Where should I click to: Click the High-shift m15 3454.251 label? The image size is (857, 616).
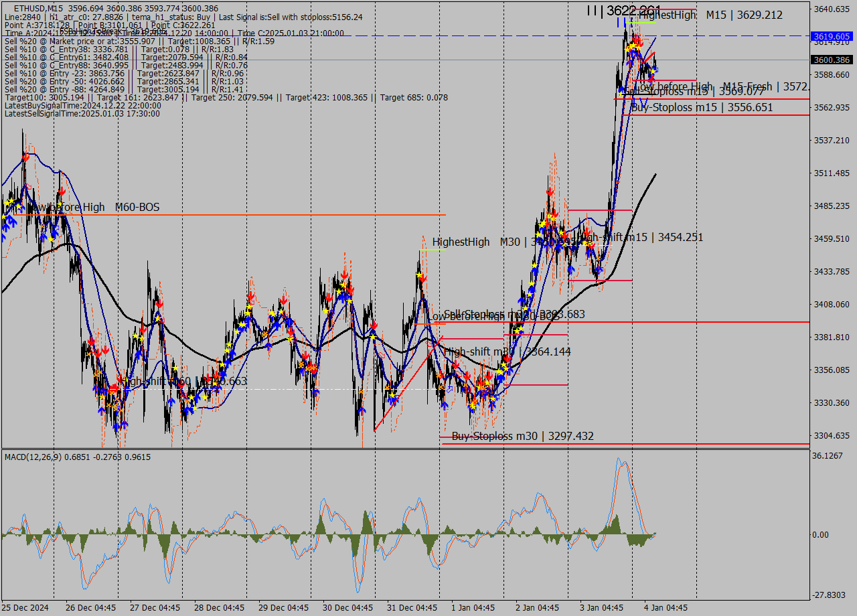641,237
